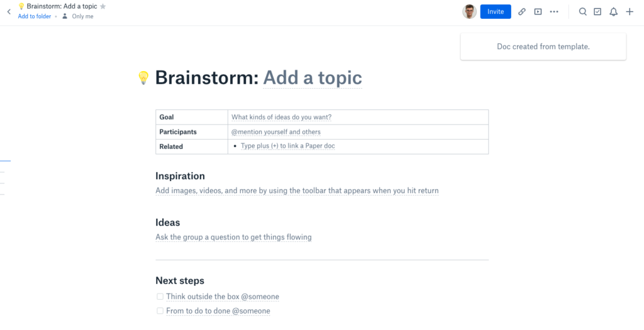Open search with magnifying glass icon
The width and height of the screenshot is (644, 330).
(x=583, y=11)
